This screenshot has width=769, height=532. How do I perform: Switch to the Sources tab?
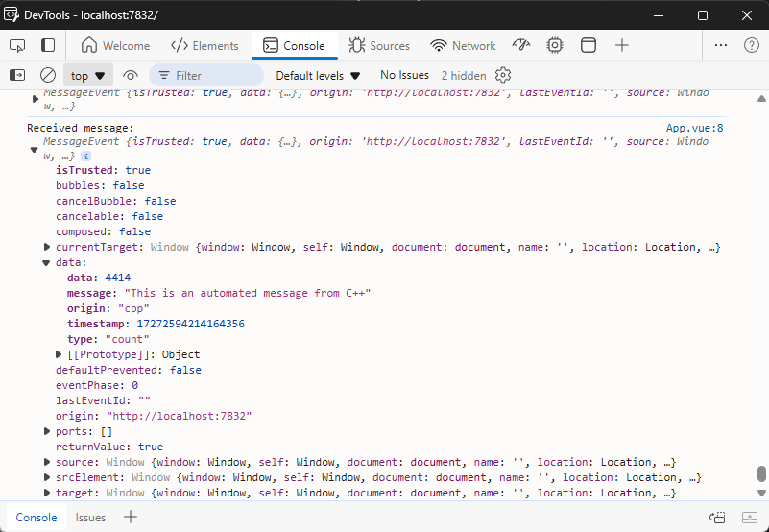(379, 45)
